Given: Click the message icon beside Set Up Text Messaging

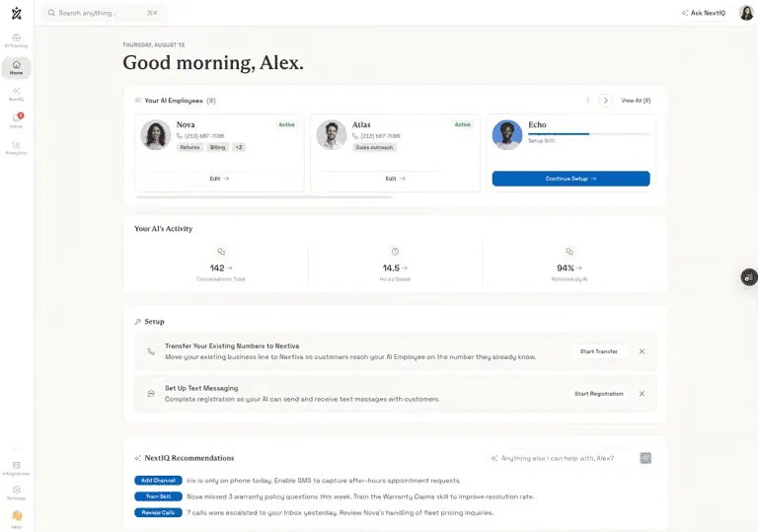Looking at the screenshot, I should [151, 394].
